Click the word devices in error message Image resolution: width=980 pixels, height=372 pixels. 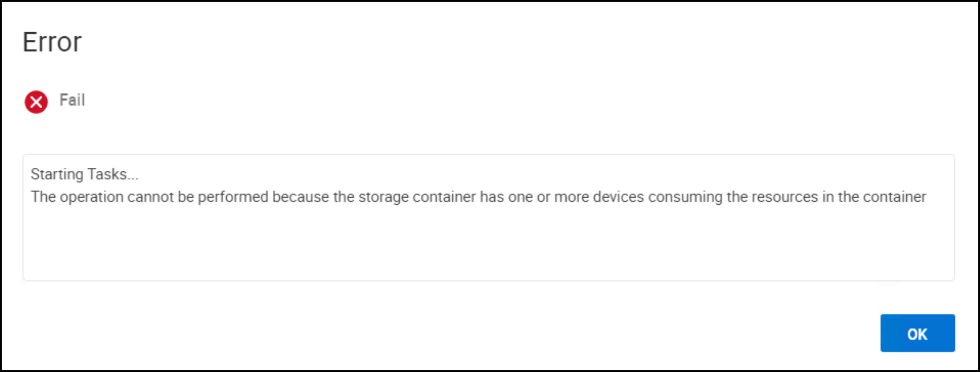pyautogui.click(x=618, y=197)
